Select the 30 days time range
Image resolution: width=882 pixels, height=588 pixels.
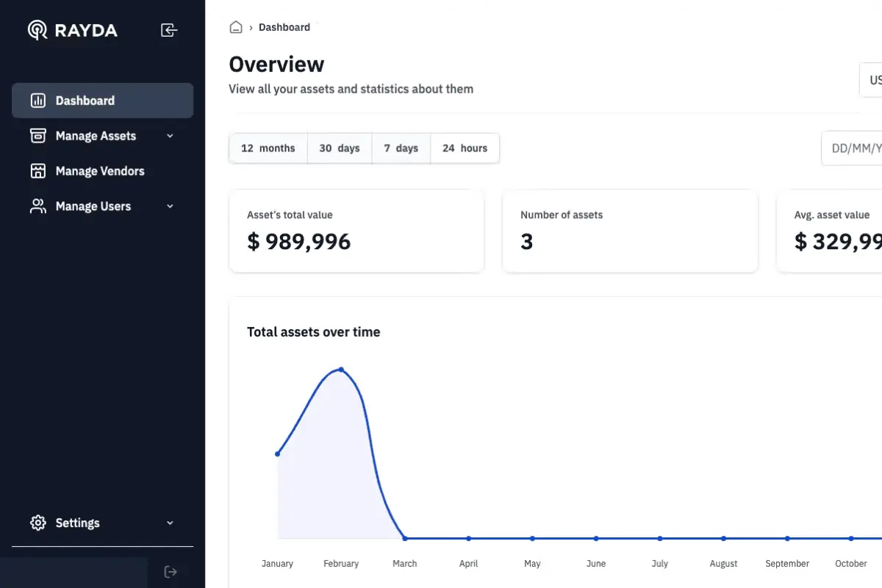click(340, 148)
